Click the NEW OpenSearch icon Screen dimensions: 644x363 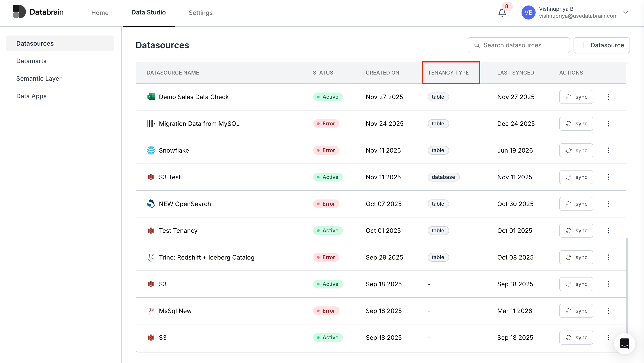coord(151,204)
